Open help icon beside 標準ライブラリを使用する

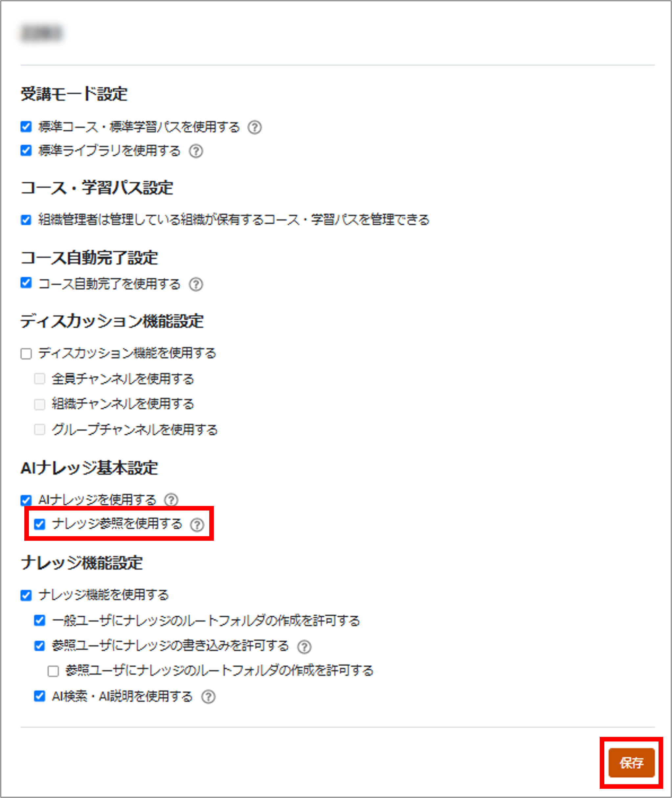(196, 151)
